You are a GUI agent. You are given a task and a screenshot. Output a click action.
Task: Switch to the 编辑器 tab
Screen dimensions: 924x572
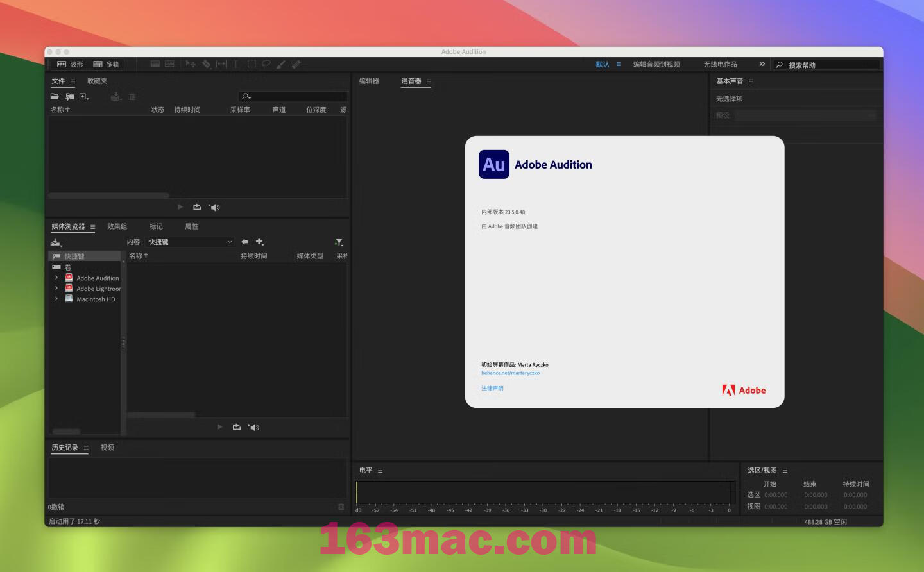click(369, 81)
